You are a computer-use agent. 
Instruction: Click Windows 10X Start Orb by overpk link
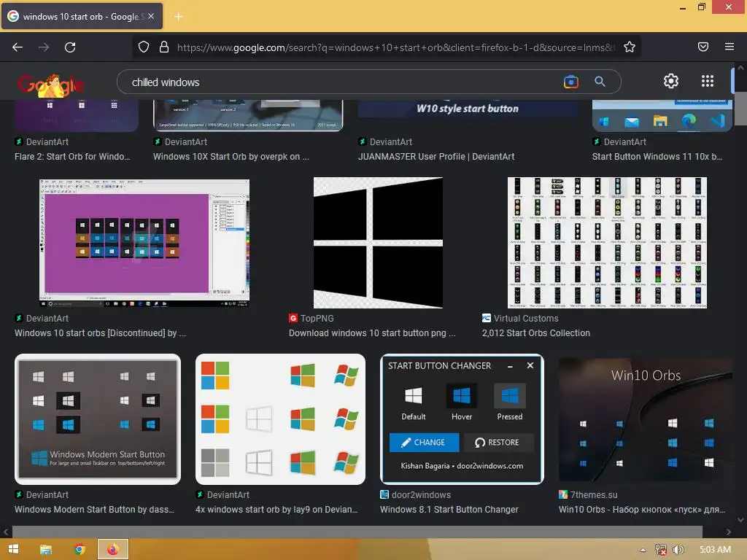[x=231, y=157]
